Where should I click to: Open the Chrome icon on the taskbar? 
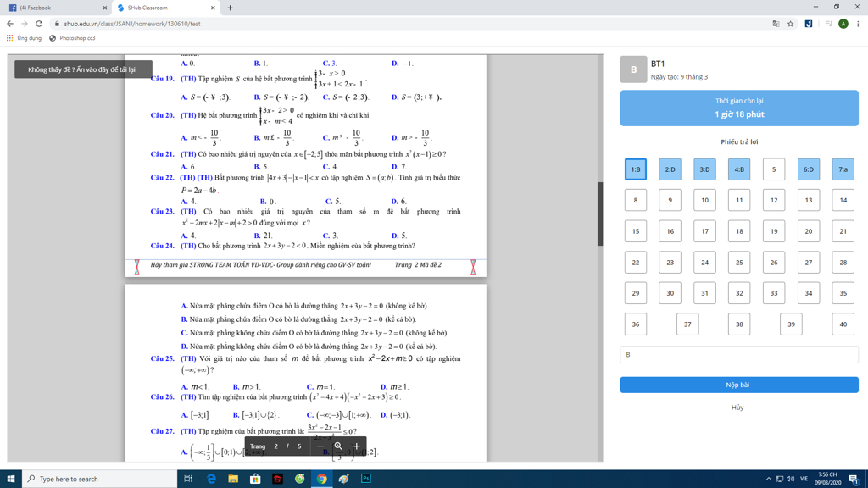click(x=321, y=479)
